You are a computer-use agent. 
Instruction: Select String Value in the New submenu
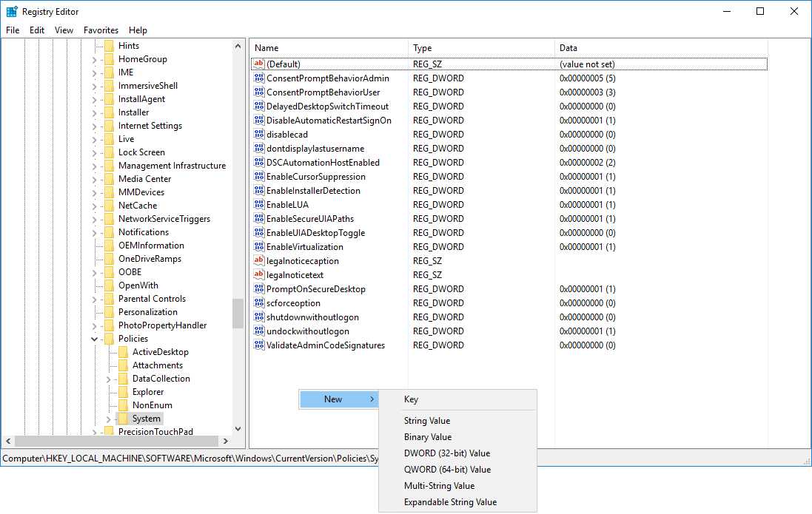[x=457, y=421]
